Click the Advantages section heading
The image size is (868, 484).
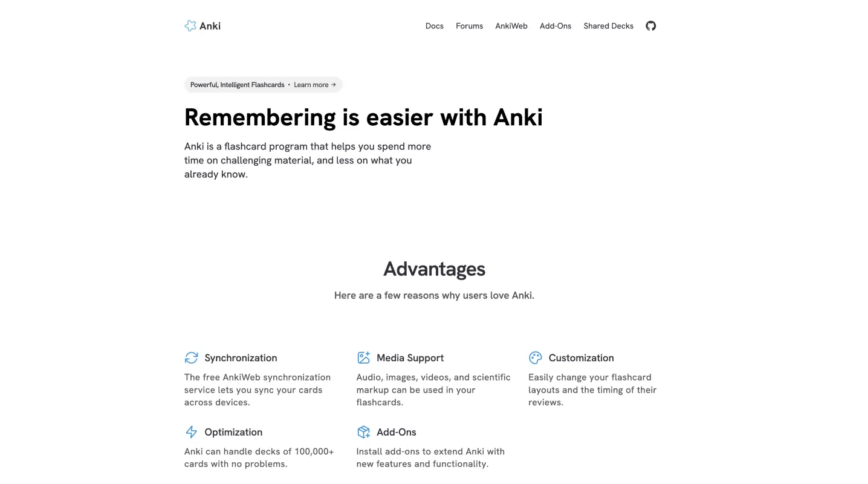pos(434,269)
